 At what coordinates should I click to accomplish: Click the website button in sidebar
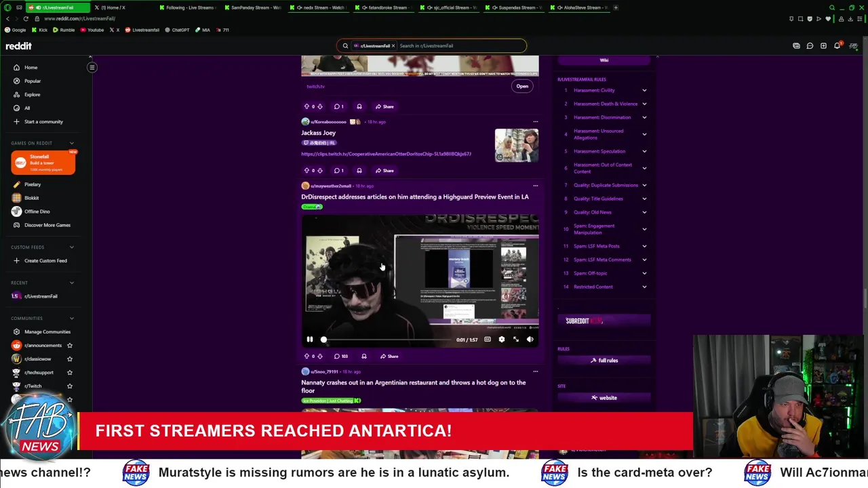pos(604,398)
